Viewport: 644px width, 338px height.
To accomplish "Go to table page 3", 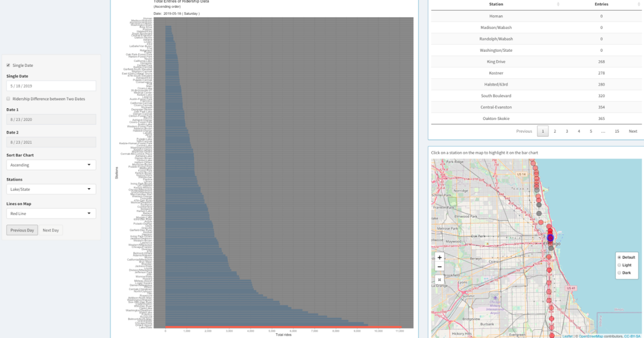I will click(x=567, y=131).
